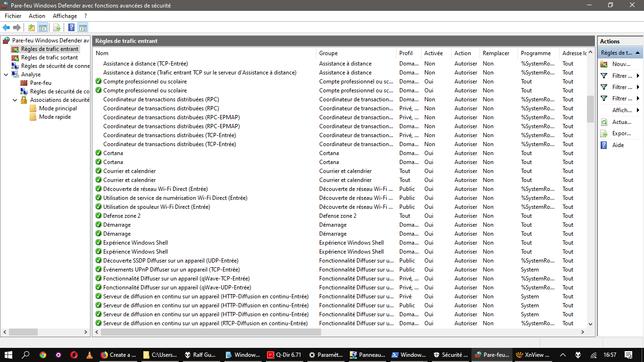Open help via toolbar question mark icon

[x=72, y=27]
